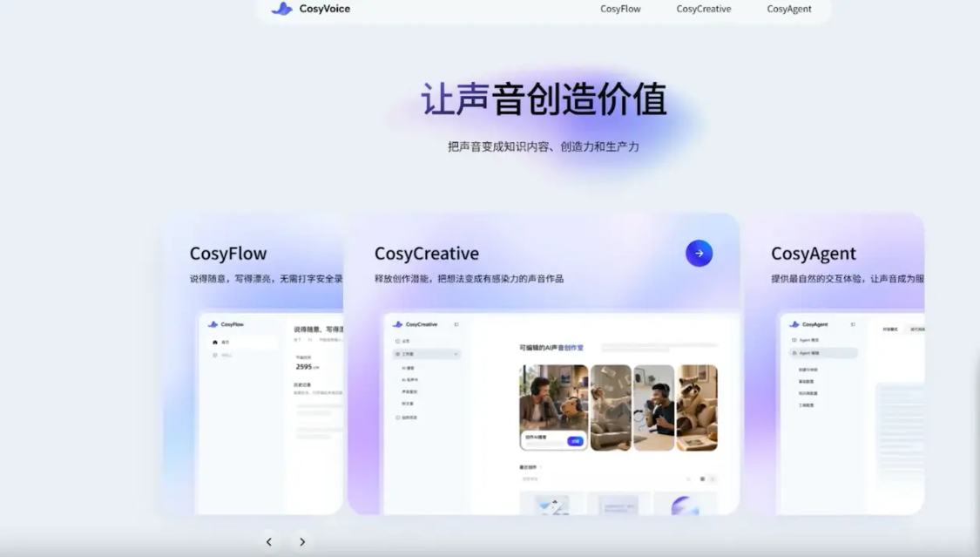Open thumbnail of man with capybara podcast
The width and height of the screenshot is (980, 557).
click(554, 408)
